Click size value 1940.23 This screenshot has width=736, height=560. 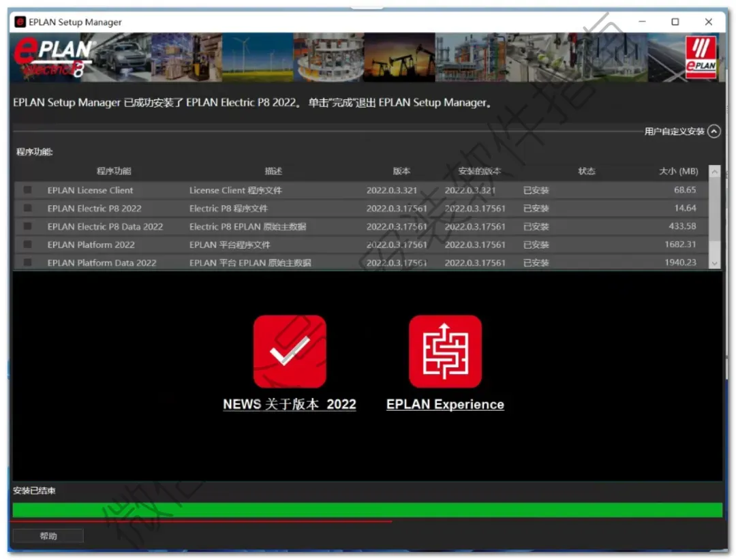pos(680,262)
